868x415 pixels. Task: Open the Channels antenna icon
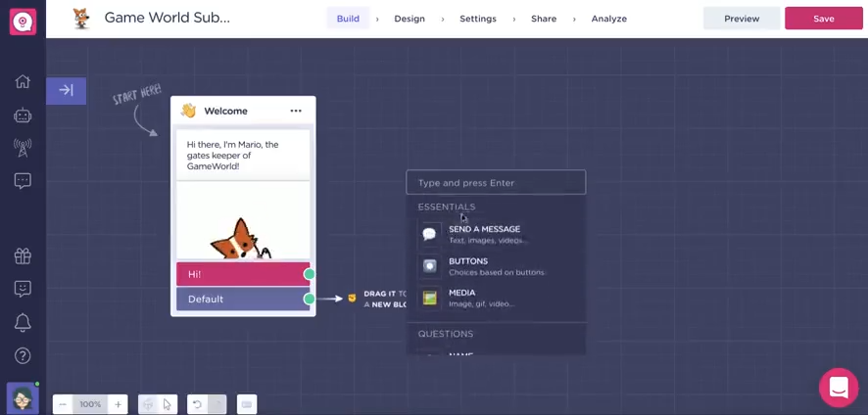23,148
